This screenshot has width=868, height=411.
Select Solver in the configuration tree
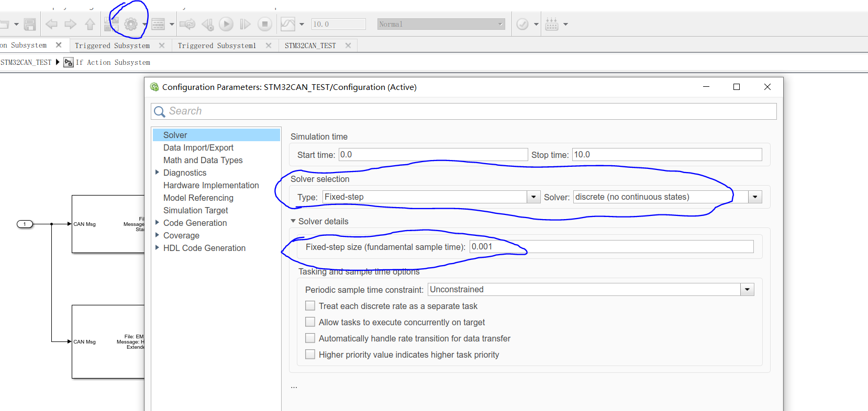point(216,135)
